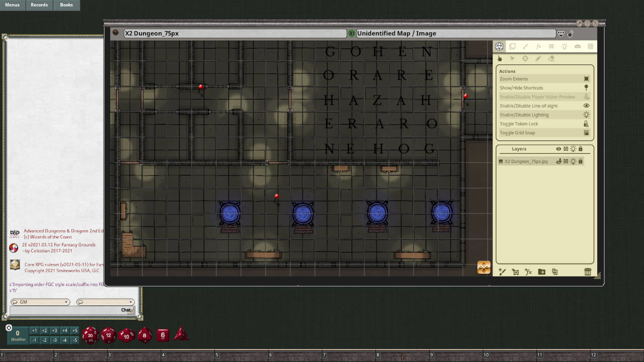Toggle Enable/Disable Line-of-sight eye
Image resolution: width=644 pixels, height=362 pixels.
586,106
